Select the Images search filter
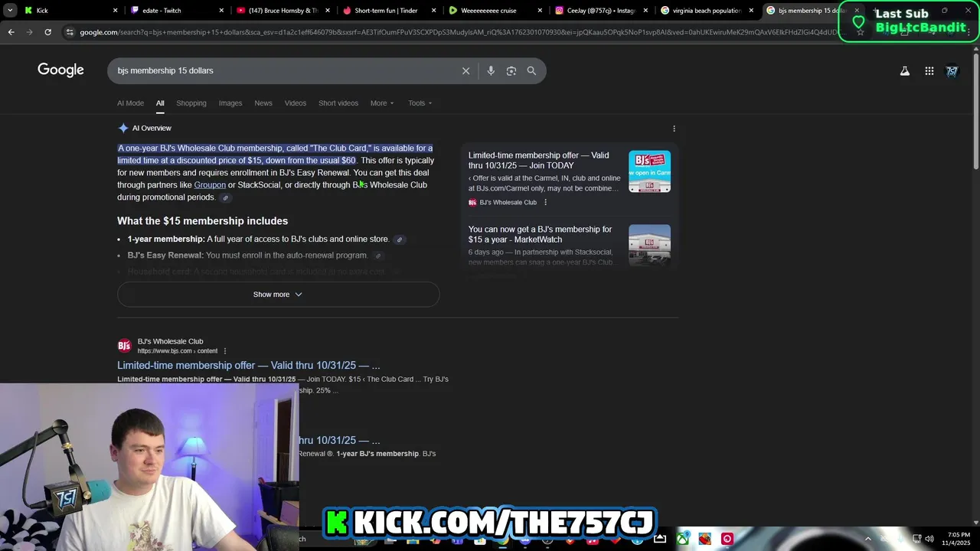 coord(230,103)
